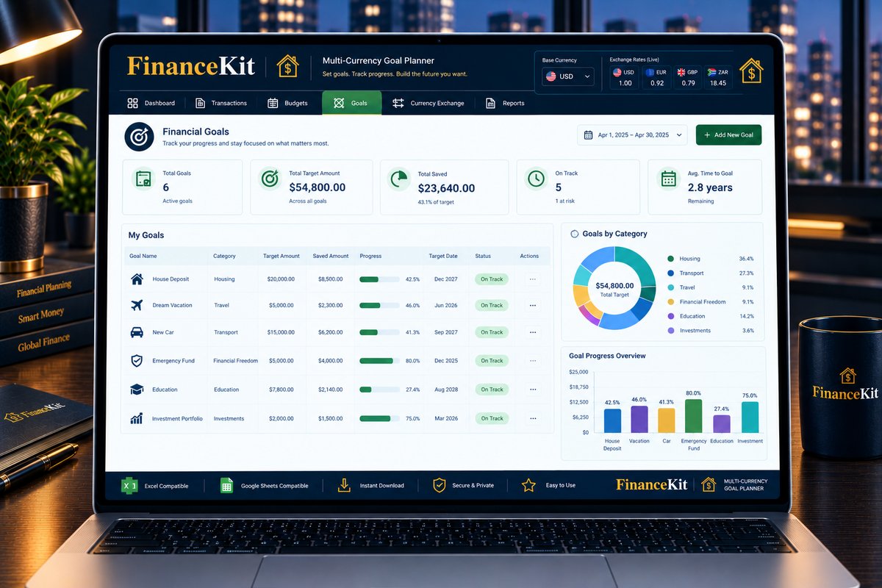Select the EUR exchange rate card
This screenshot has height=588, width=882.
[x=657, y=77]
